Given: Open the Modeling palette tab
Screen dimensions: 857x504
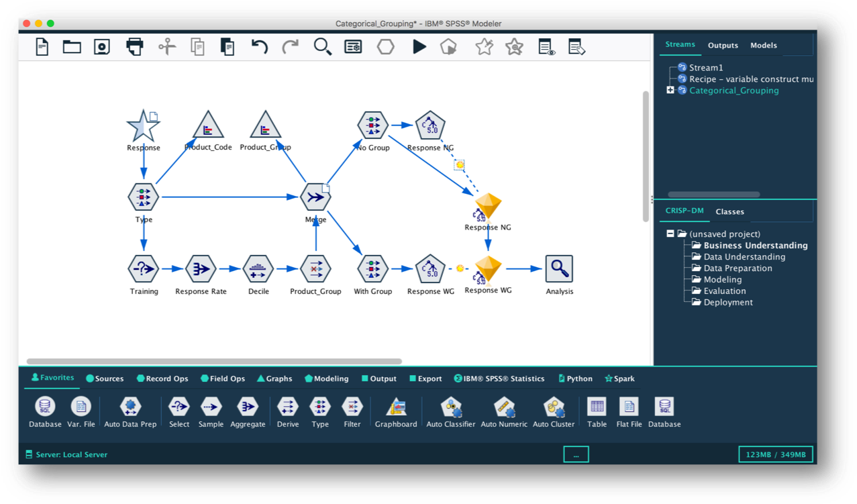Looking at the screenshot, I should click(327, 379).
